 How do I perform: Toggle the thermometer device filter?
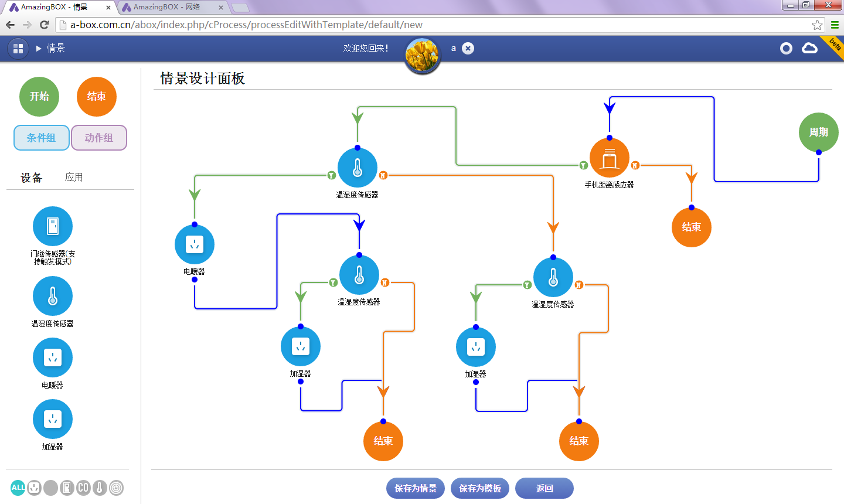click(x=100, y=488)
